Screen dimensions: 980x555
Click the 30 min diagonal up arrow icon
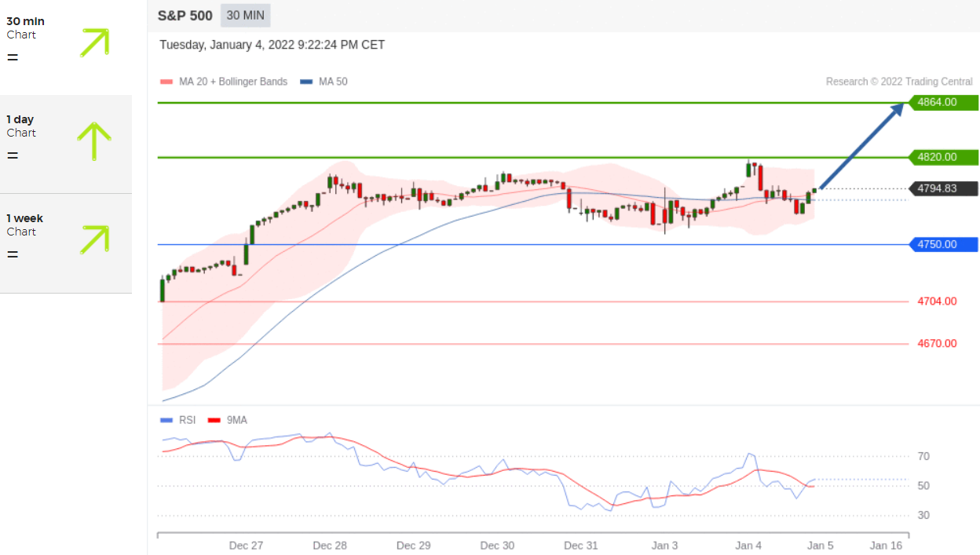point(94,42)
